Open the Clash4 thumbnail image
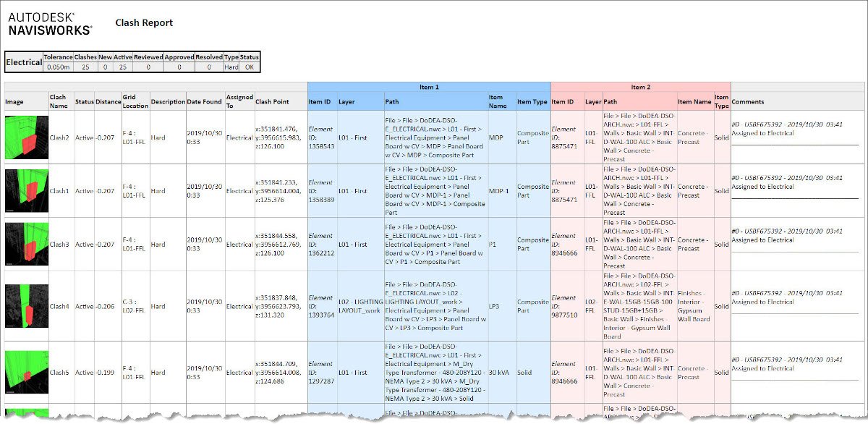 26,306
